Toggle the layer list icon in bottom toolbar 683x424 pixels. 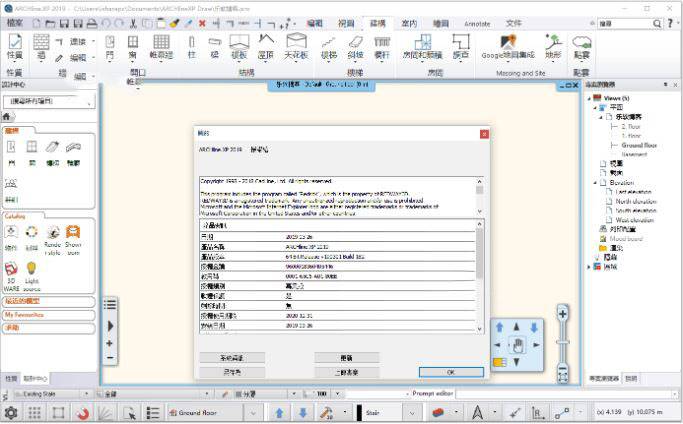tap(152, 412)
